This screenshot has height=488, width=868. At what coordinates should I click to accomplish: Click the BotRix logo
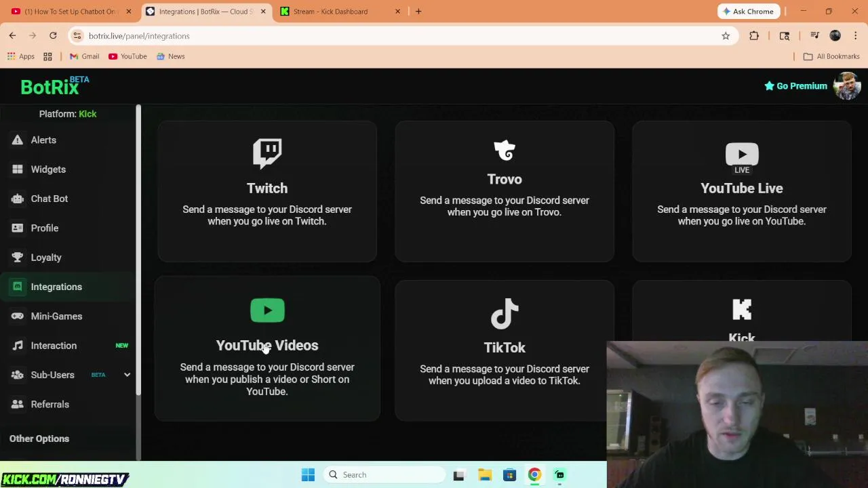click(54, 86)
